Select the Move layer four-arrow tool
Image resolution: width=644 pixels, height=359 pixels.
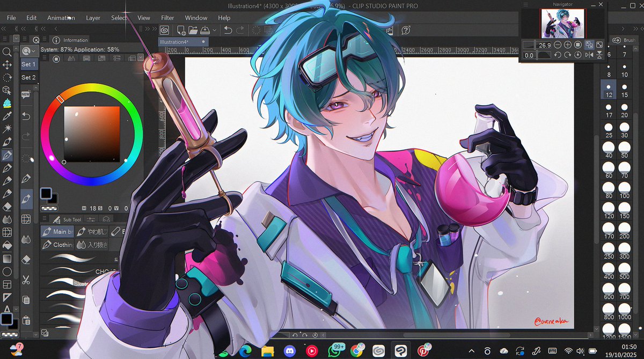(7, 65)
